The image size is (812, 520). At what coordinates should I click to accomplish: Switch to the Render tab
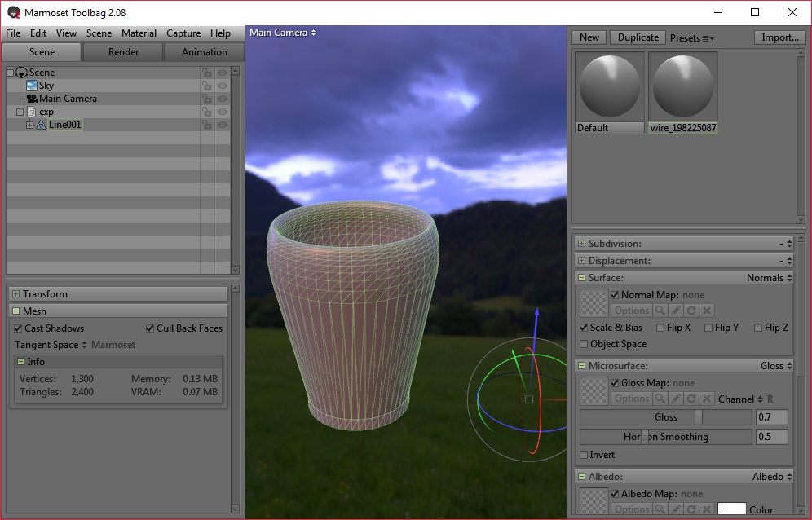tap(123, 52)
